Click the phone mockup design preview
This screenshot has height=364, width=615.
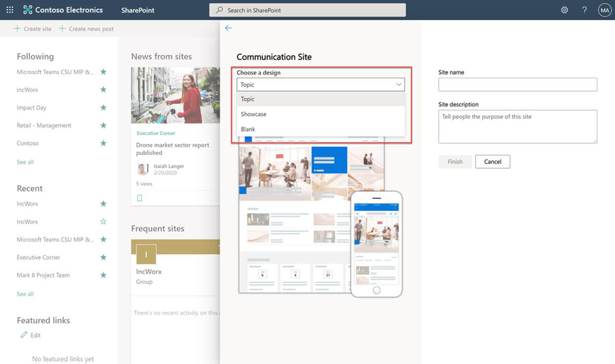377,244
